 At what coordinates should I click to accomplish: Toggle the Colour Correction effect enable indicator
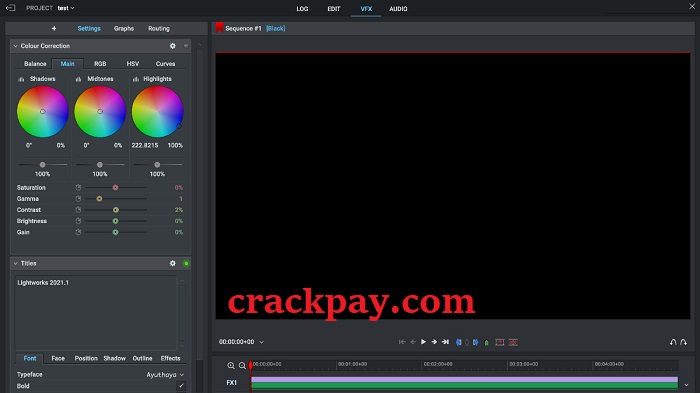[x=186, y=46]
